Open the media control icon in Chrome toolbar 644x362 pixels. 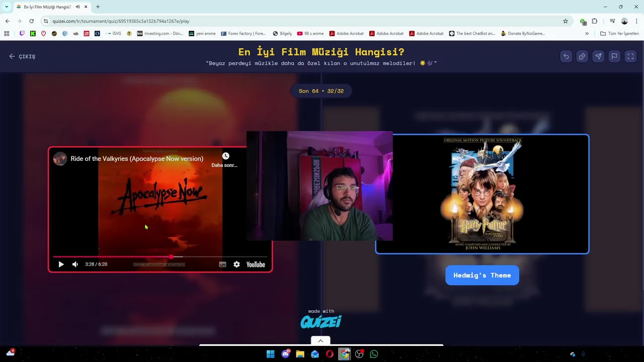coord(612,21)
